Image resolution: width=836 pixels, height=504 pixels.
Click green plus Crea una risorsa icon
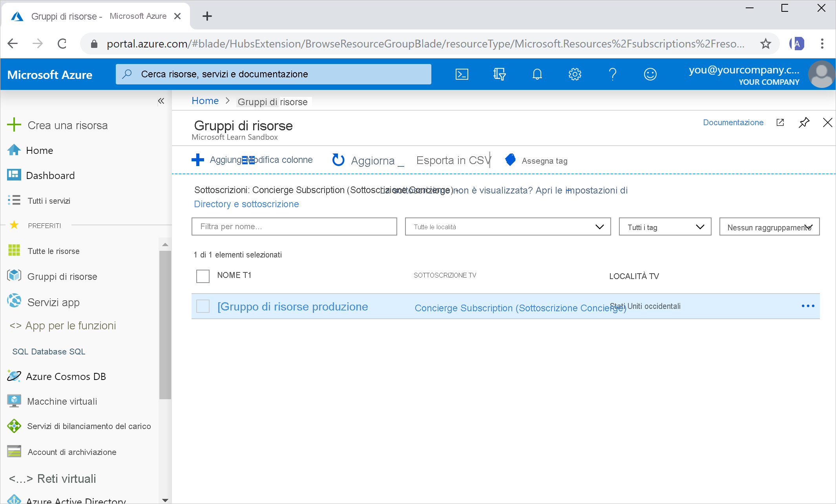click(14, 125)
